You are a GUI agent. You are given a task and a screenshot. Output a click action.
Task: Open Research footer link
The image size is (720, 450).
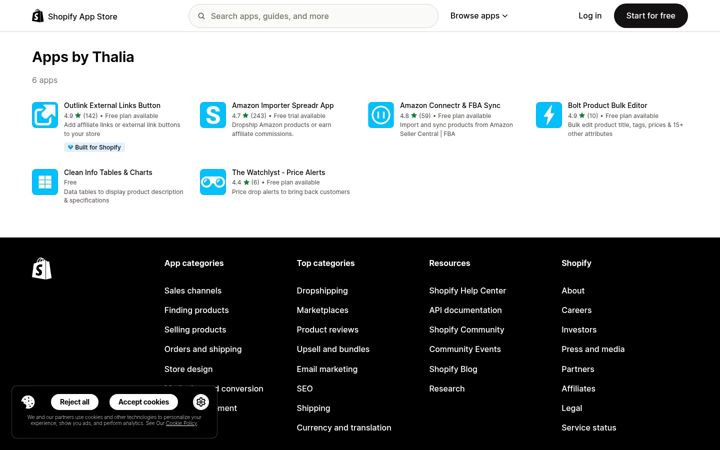click(447, 389)
